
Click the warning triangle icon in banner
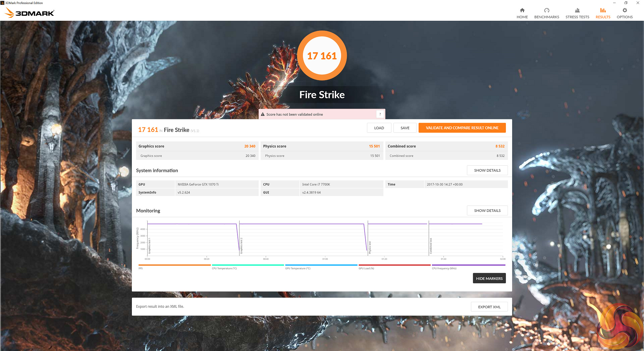pos(263,114)
